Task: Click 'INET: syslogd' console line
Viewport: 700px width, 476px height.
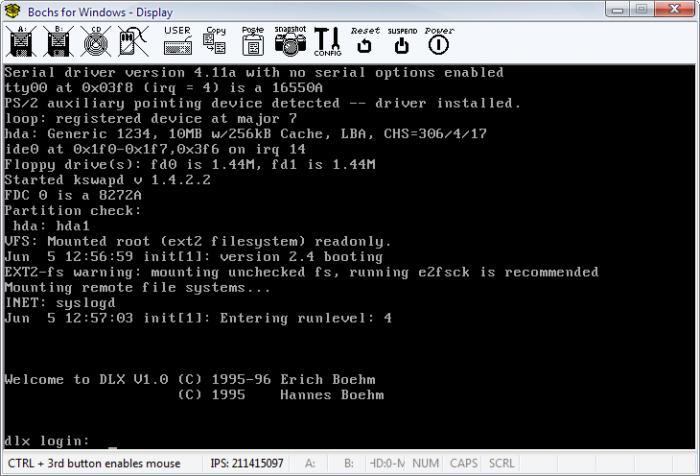Action: point(60,303)
